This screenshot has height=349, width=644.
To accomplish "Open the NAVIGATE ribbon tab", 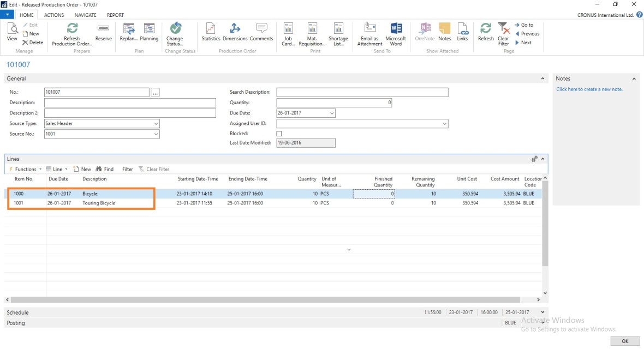I will click(86, 15).
